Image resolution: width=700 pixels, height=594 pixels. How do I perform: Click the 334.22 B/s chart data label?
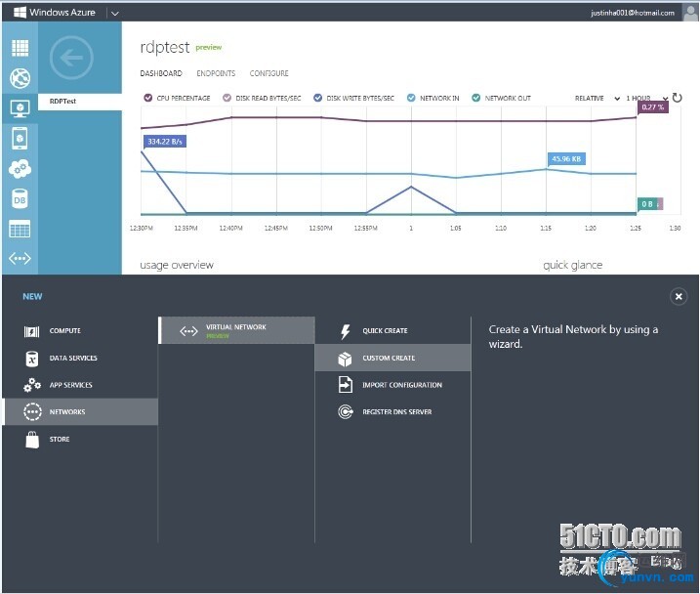pyautogui.click(x=165, y=142)
